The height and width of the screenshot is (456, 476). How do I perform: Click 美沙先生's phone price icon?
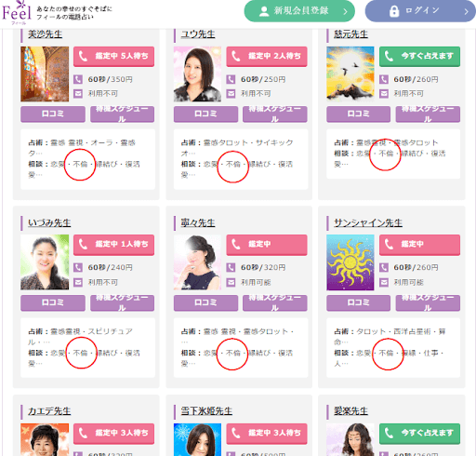coord(78,79)
